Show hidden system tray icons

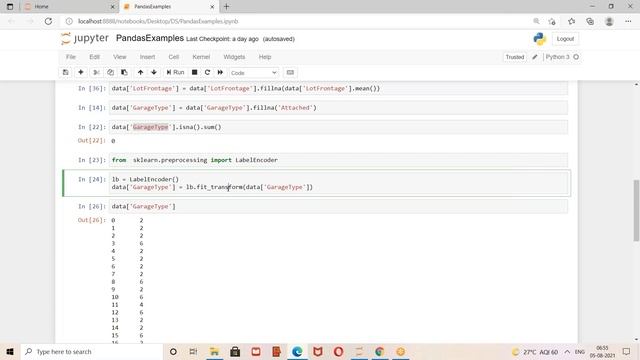(567, 351)
